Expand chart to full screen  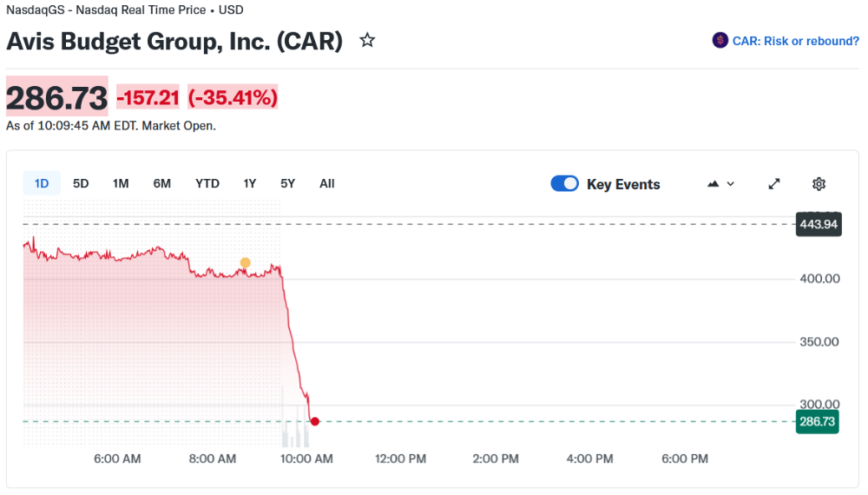774,183
